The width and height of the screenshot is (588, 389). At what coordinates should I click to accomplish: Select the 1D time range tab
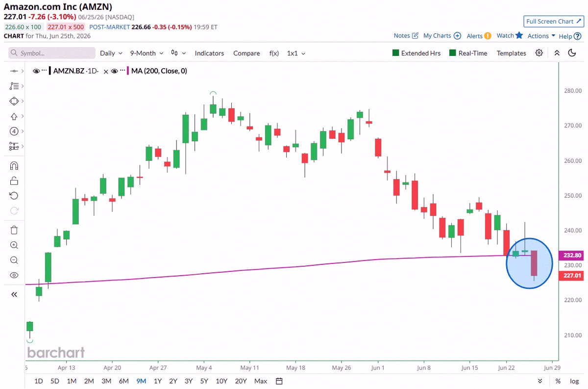point(38,381)
